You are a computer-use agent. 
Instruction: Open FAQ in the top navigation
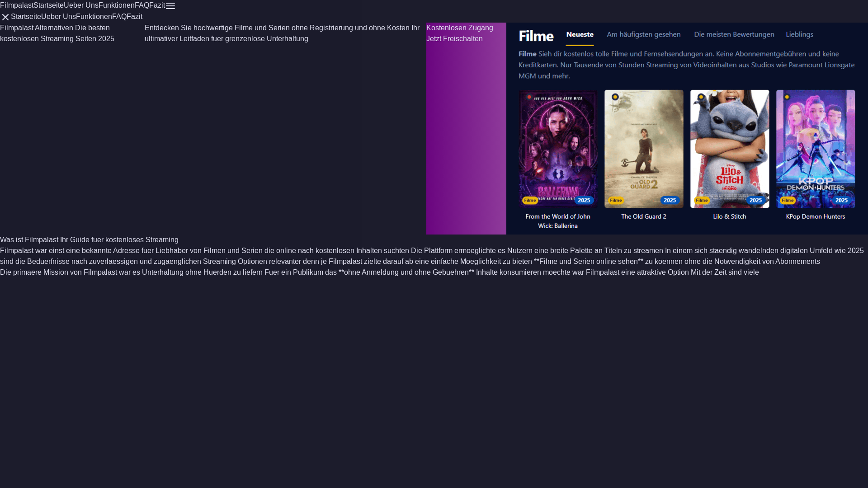click(142, 5)
